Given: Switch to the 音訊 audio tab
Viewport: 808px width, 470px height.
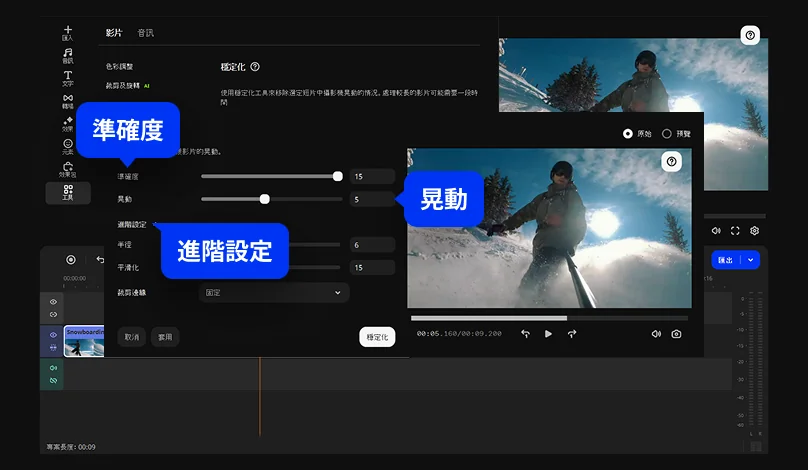Looking at the screenshot, I should coord(145,33).
